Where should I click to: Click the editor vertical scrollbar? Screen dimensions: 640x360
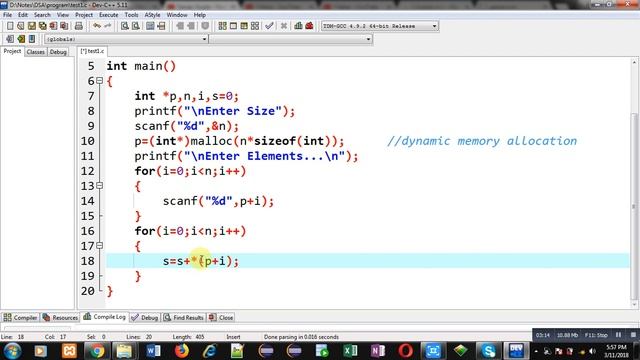pyautogui.click(x=634, y=184)
